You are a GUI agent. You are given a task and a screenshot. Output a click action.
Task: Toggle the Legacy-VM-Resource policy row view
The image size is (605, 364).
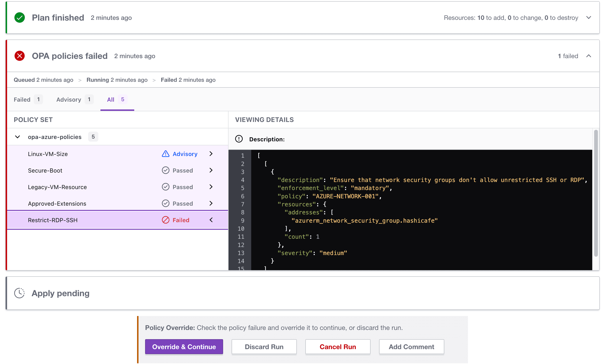tap(211, 187)
